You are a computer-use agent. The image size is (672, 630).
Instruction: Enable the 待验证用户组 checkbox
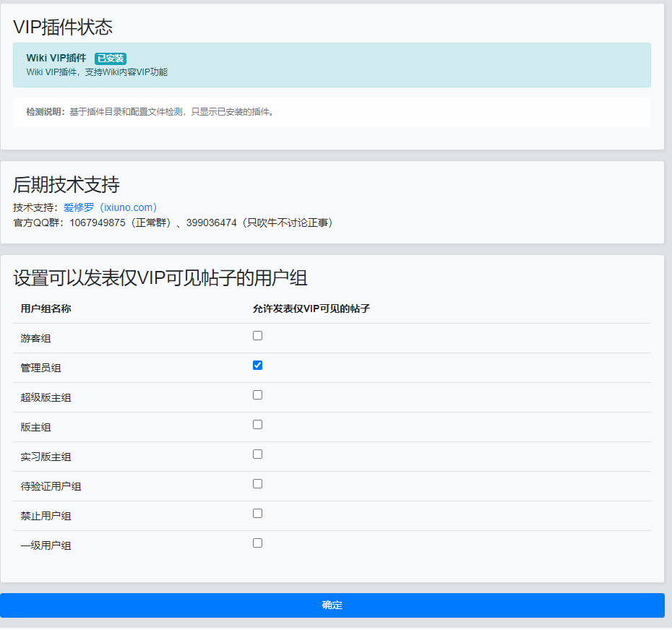pyautogui.click(x=257, y=484)
